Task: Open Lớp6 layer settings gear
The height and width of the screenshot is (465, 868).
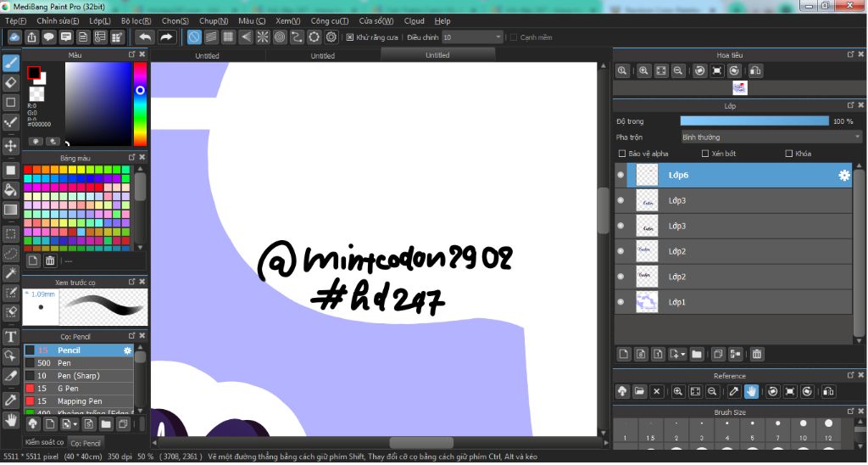Action: point(843,175)
